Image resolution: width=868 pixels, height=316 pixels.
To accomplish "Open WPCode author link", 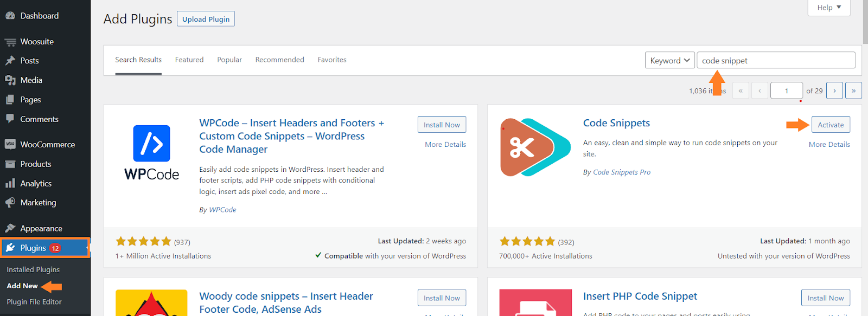I will [x=222, y=210].
